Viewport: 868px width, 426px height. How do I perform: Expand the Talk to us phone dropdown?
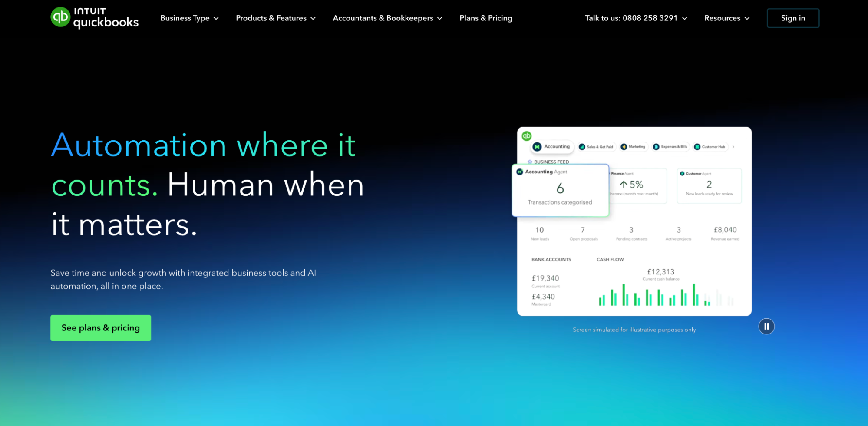click(x=636, y=18)
